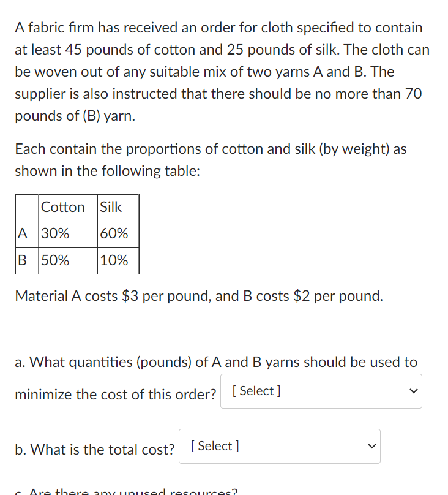Click the chevron arrow on question b's dropdown

point(371,446)
